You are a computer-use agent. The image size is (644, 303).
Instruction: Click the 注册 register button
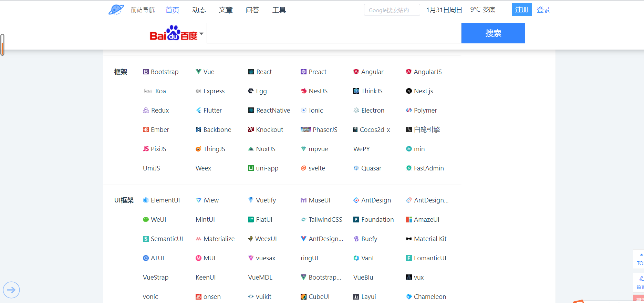click(x=521, y=10)
